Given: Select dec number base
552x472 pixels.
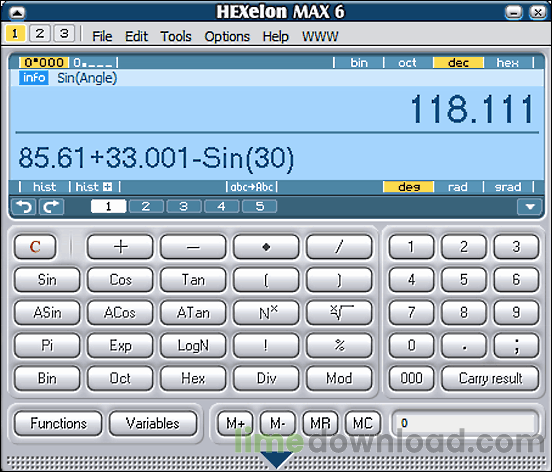Looking at the screenshot, I should coord(458,63).
